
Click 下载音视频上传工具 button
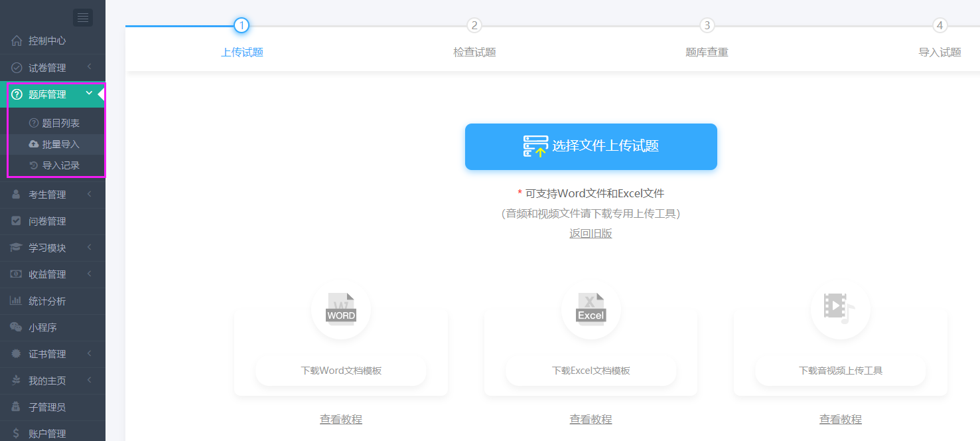tap(840, 371)
